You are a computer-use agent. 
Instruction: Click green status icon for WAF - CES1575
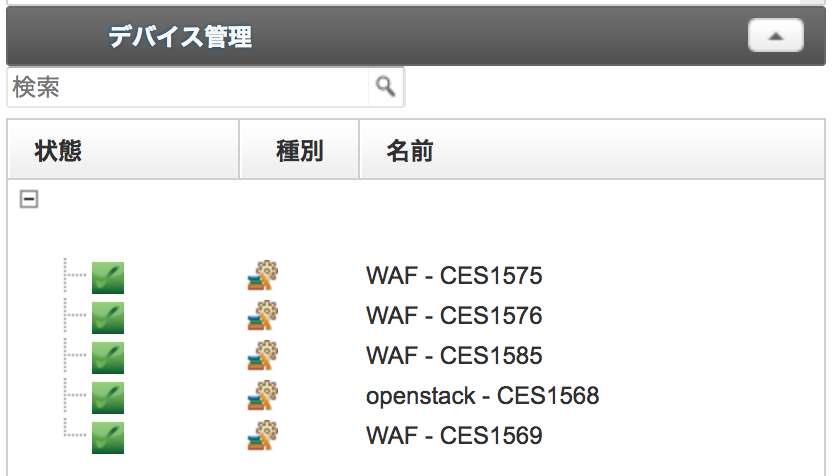pyautogui.click(x=108, y=278)
